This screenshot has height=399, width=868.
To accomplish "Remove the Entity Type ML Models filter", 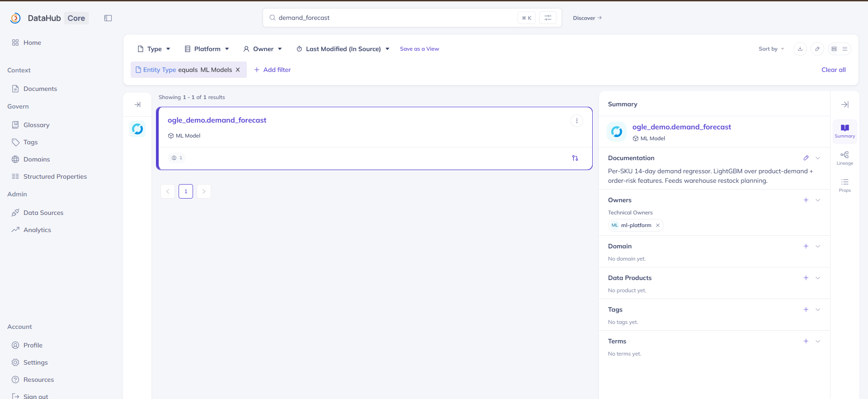I will tap(238, 70).
